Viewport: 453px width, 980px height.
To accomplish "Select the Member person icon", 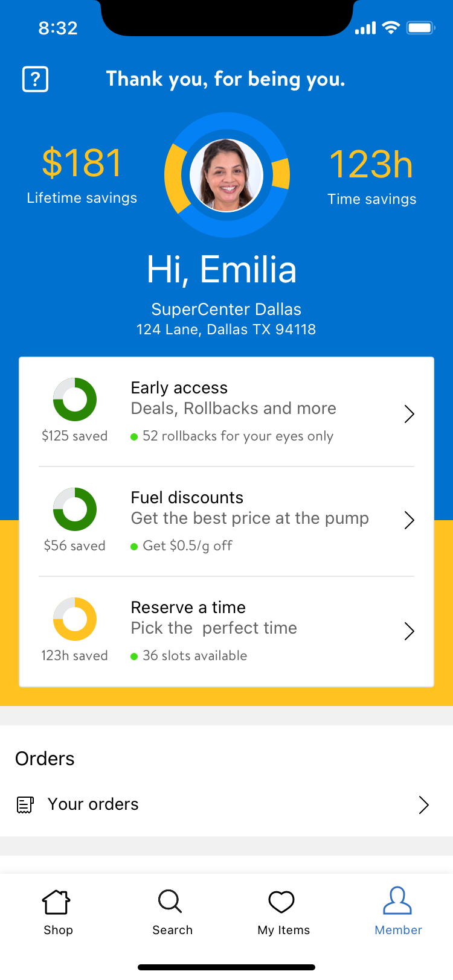I will 397,901.
